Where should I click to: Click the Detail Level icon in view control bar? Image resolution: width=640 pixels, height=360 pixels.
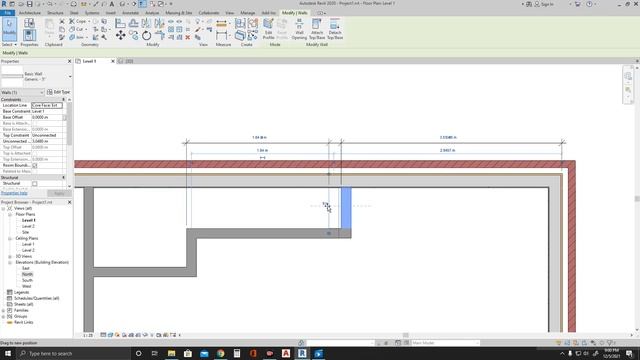103,335
